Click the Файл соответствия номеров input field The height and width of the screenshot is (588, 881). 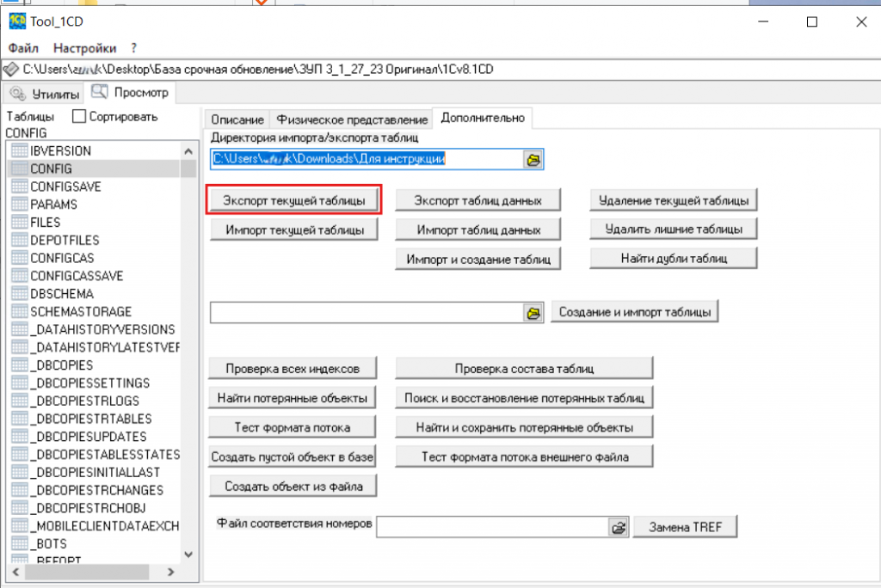pos(492,527)
